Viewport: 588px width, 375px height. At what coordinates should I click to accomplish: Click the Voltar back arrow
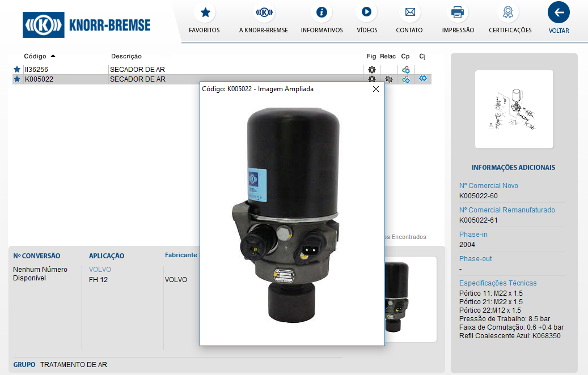[559, 12]
